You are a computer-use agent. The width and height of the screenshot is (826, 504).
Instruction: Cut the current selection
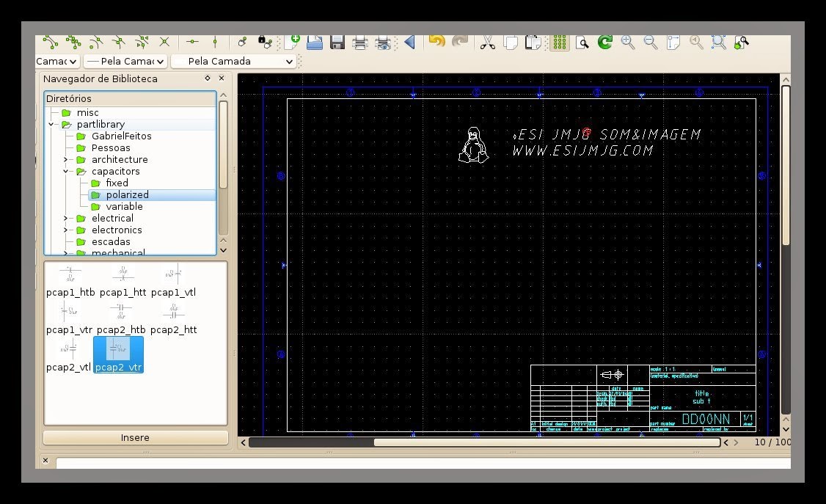click(486, 42)
